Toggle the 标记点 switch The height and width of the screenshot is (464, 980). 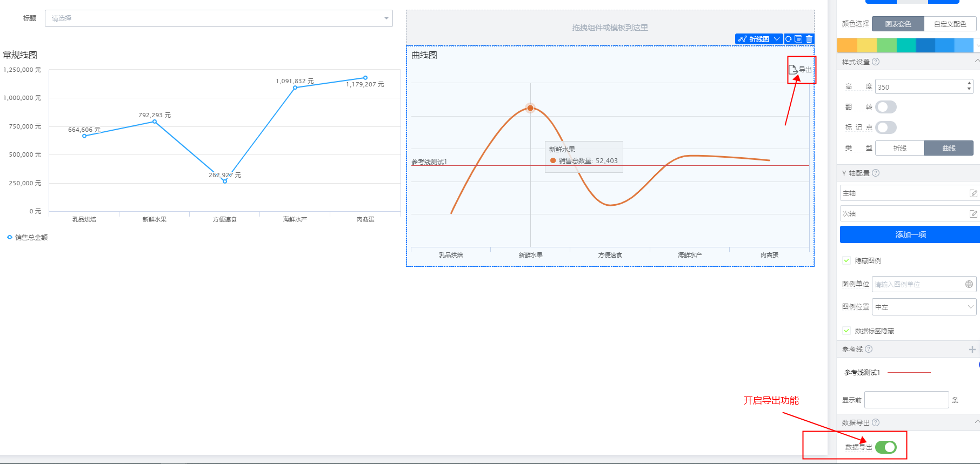[886, 127]
